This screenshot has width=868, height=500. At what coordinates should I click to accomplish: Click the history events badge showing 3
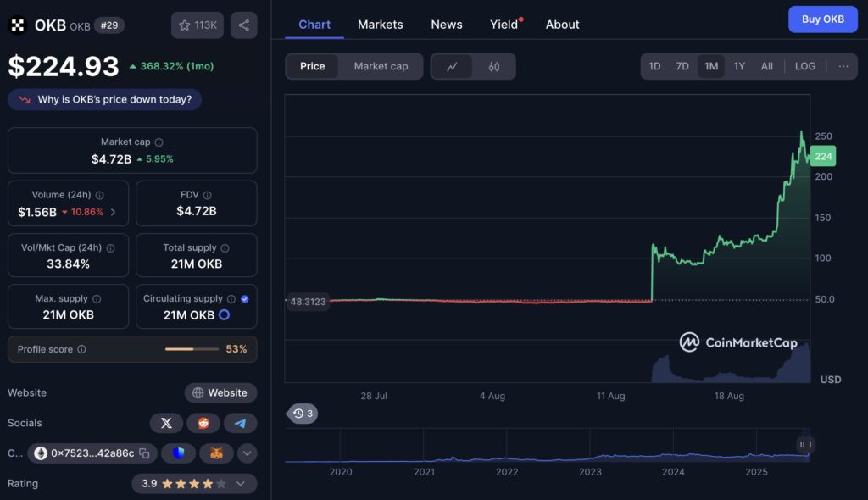point(303,414)
